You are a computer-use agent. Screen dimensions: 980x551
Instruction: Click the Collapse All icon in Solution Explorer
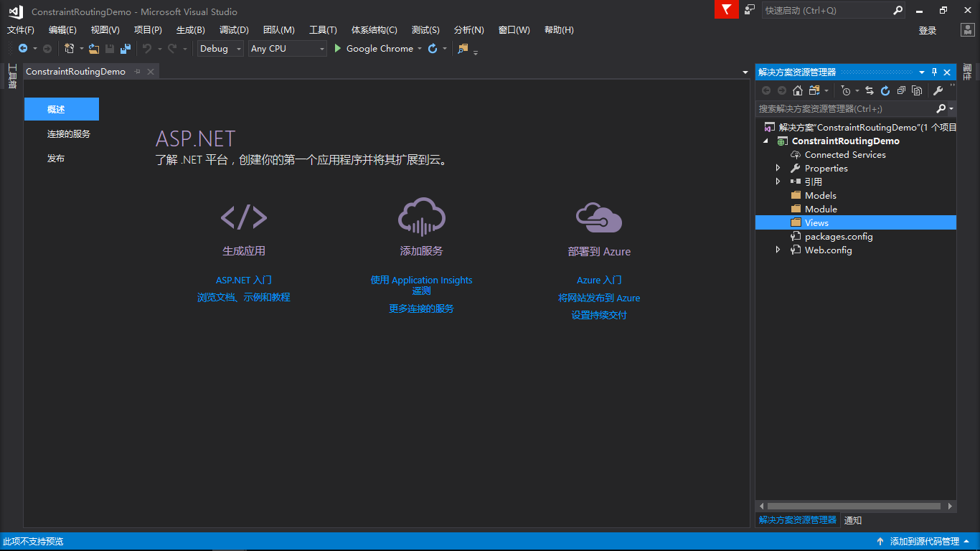tap(901, 90)
